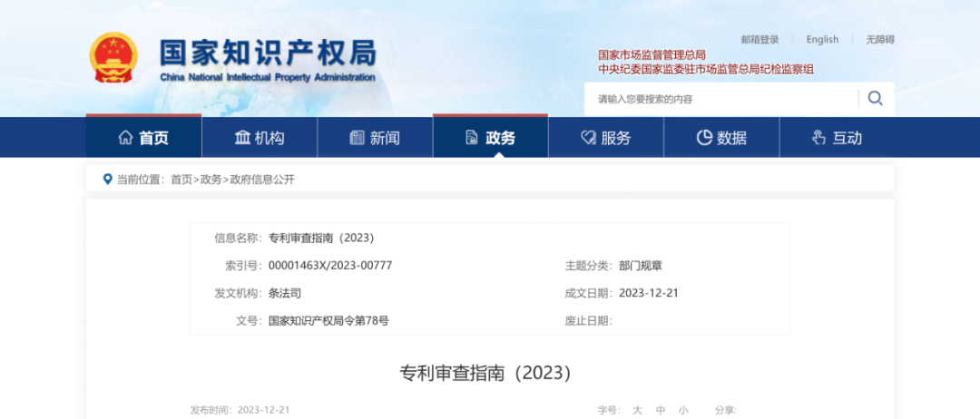Click the heart icon beside 服务
The width and height of the screenshot is (980, 419).
click(x=588, y=138)
